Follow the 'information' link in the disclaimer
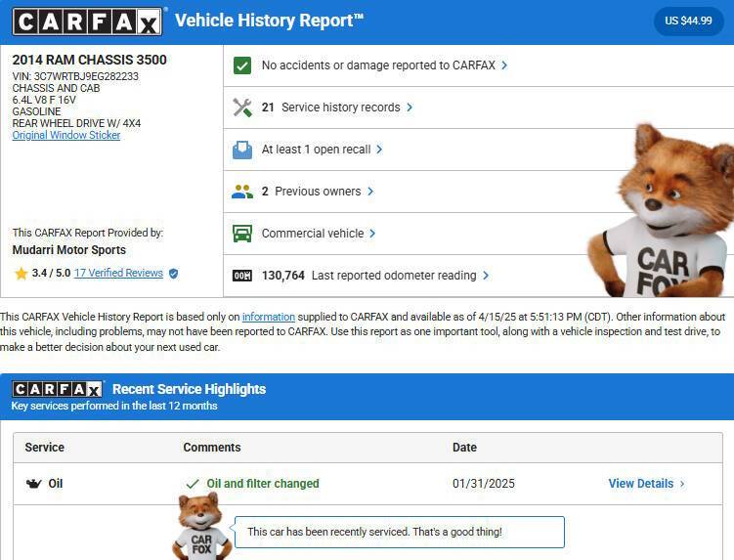Image resolution: width=734 pixels, height=560 pixels. (268, 317)
